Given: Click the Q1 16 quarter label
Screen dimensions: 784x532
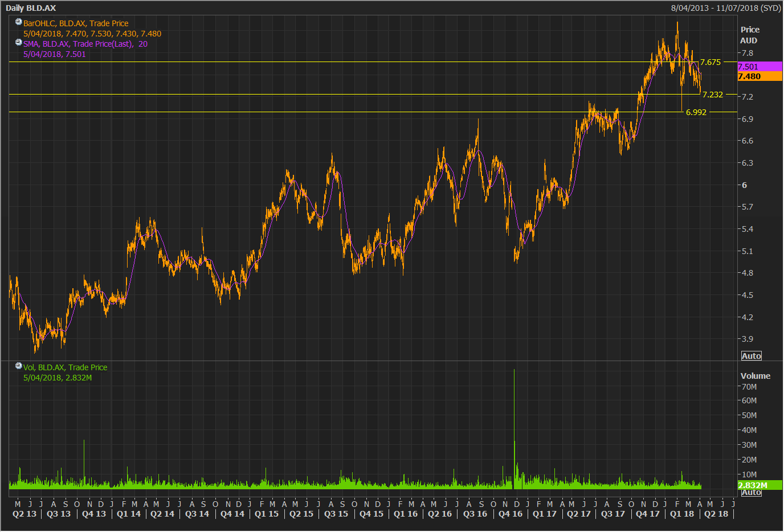Looking at the screenshot, I should click(406, 514).
